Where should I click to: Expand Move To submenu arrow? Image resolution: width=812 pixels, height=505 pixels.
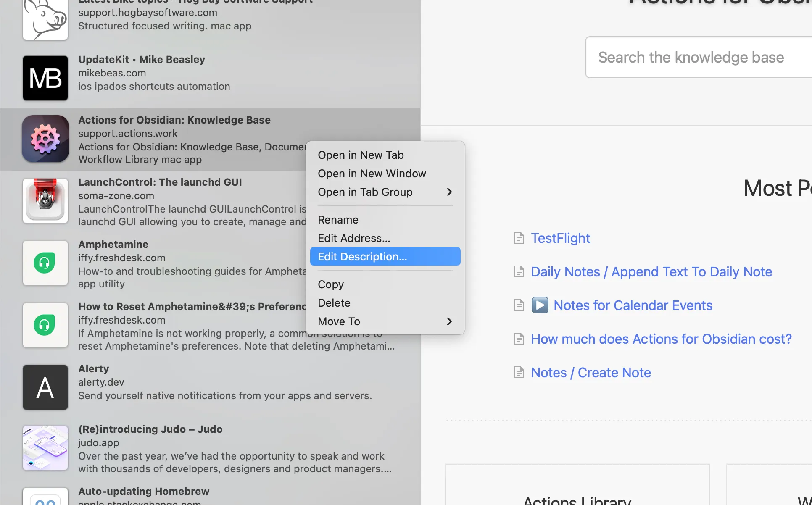[449, 321]
